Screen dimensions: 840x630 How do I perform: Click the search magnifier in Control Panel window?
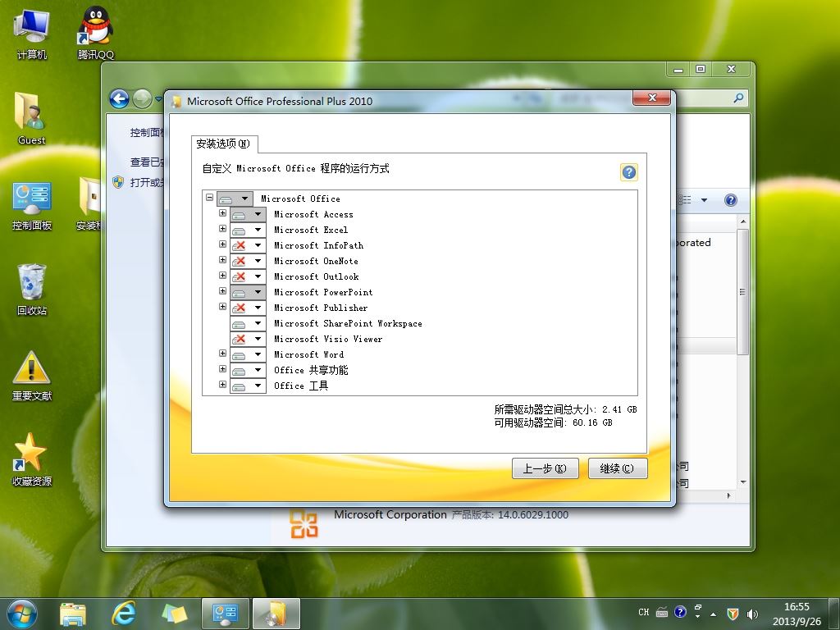(x=738, y=98)
